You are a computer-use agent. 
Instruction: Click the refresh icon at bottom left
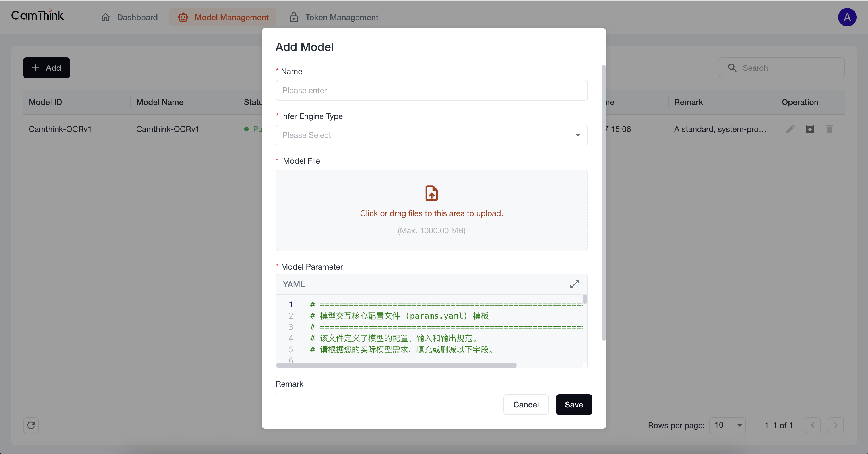31,425
